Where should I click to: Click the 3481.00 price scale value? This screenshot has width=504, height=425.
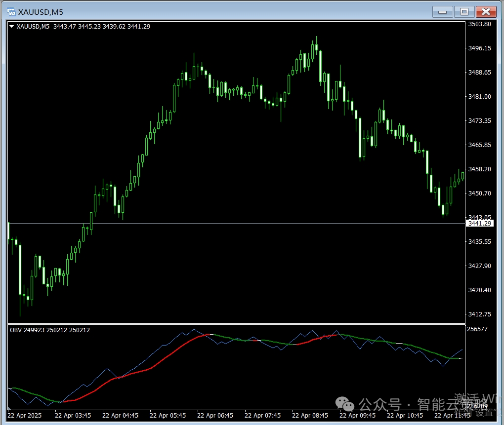click(480, 96)
